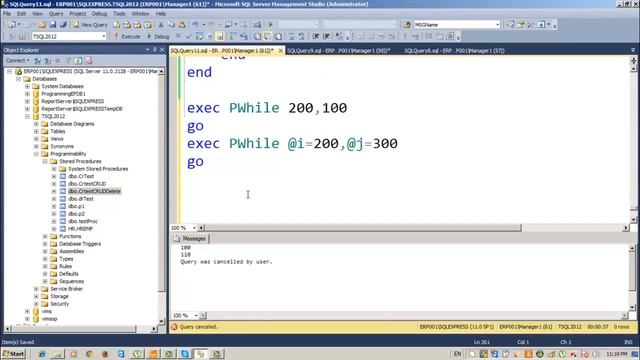Open the Connect dropdown in Object Explorer
The width and height of the screenshot is (640, 360).
(x=17, y=61)
